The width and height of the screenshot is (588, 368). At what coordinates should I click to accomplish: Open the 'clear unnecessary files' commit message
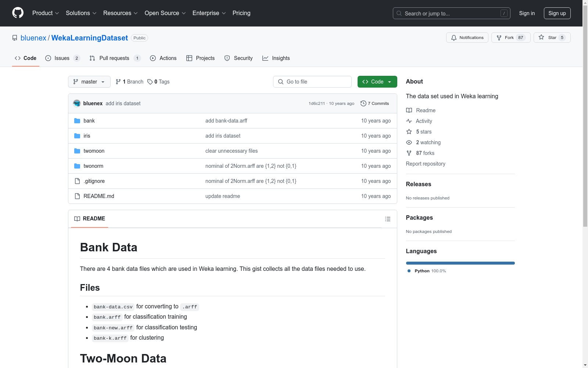[x=232, y=151]
